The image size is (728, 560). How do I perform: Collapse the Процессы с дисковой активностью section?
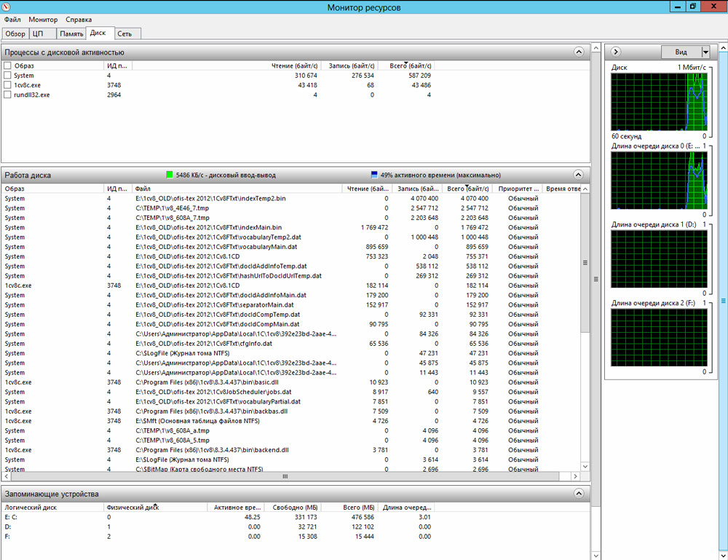coord(579,52)
